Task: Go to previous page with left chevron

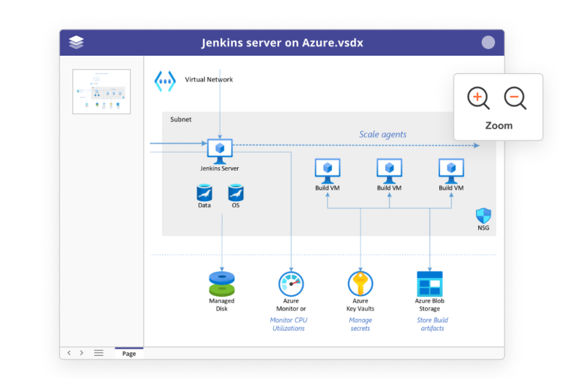Action: point(69,353)
